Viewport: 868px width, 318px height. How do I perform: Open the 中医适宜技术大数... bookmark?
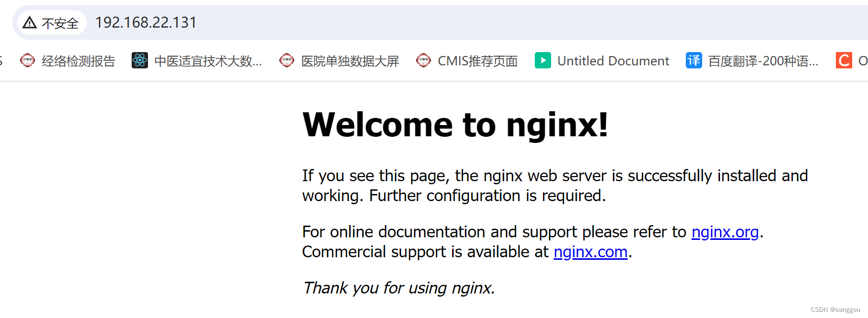pyautogui.click(x=197, y=61)
